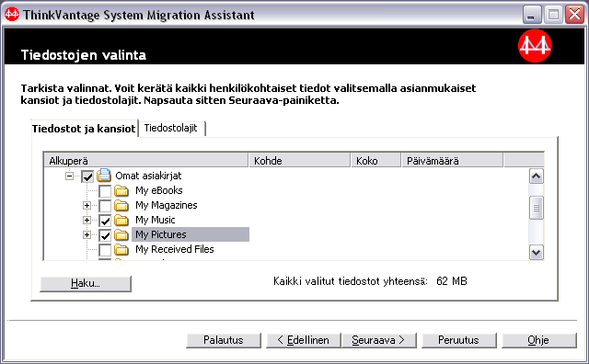This screenshot has height=364, width=589.
Task: Click the scrollbar up arrow
Action: tap(536, 176)
